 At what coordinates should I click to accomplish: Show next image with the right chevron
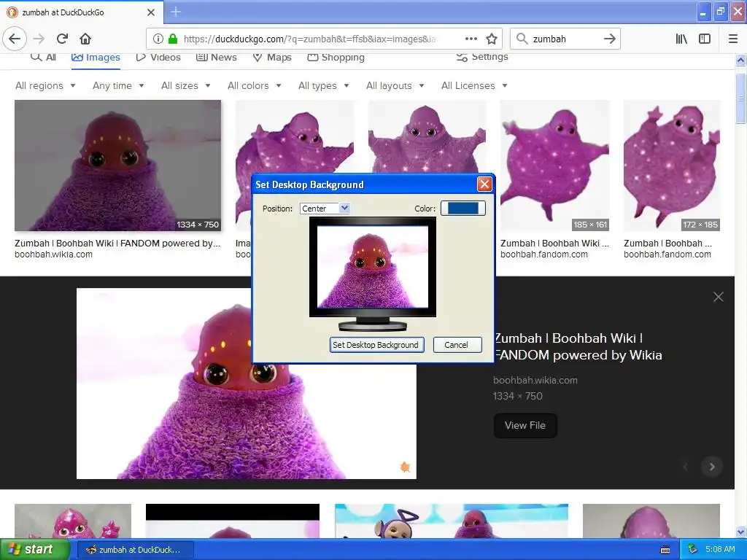point(712,467)
